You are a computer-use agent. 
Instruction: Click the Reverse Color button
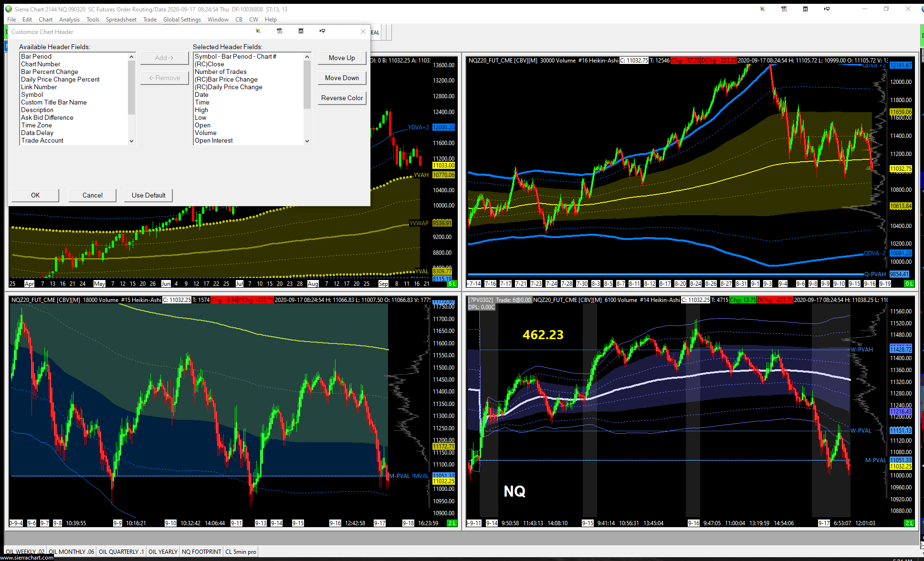tap(342, 98)
